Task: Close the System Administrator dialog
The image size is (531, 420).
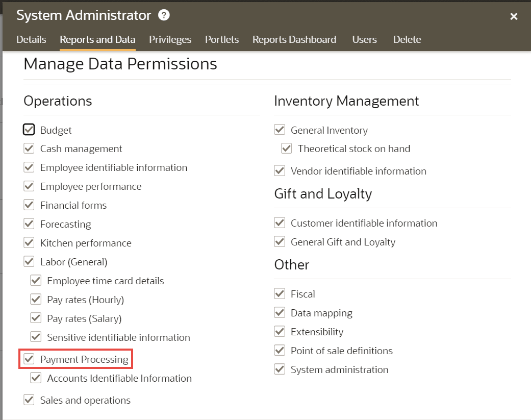Action: [x=514, y=16]
